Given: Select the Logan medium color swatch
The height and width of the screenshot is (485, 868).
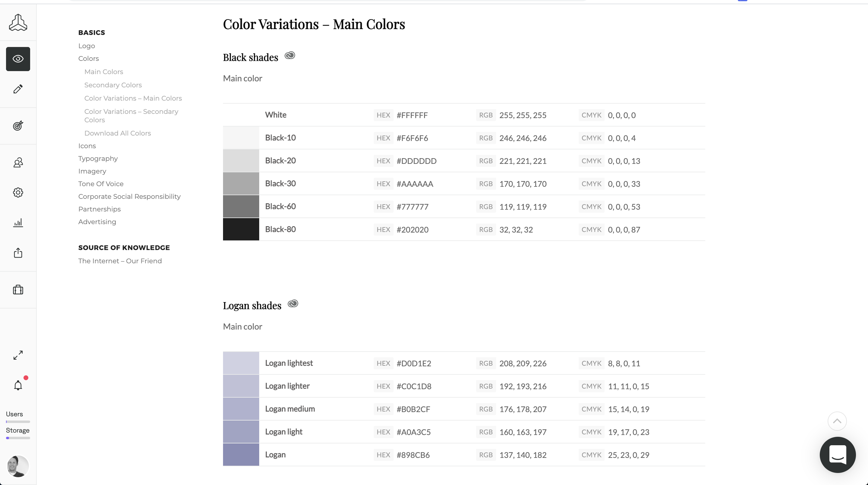Looking at the screenshot, I should click(241, 409).
